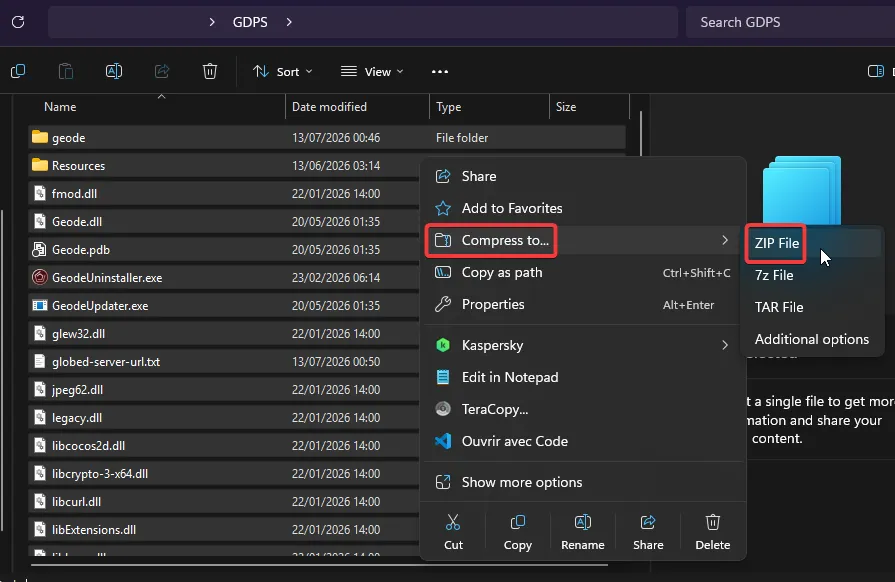
Task: Open the View dropdown
Action: pyautogui.click(x=372, y=71)
